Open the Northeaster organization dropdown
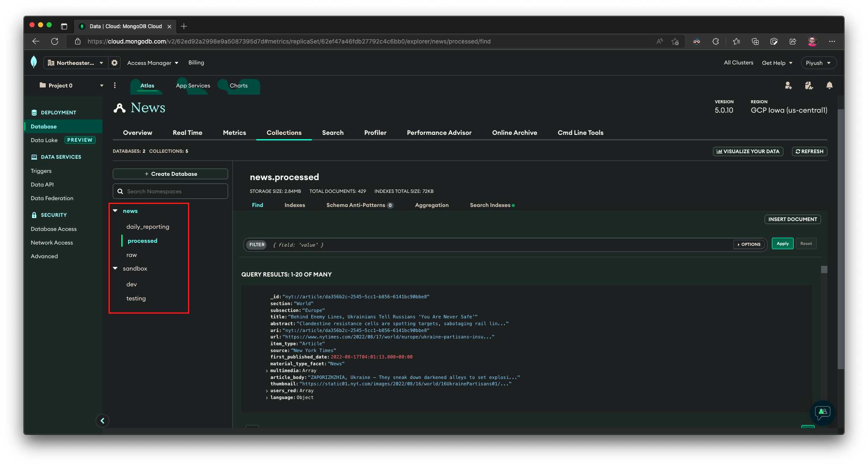Image resolution: width=868 pixels, height=466 pixels. click(75, 63)
